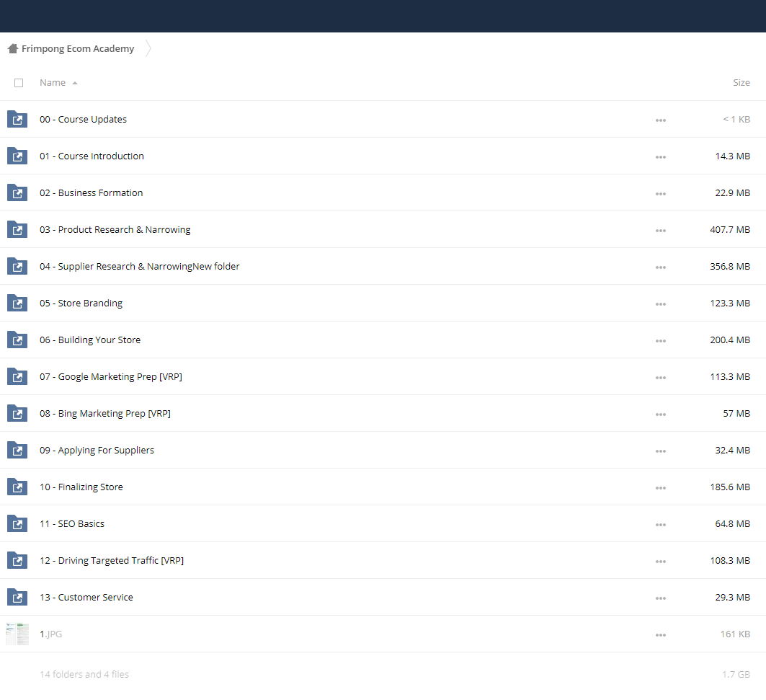Click folder icon of 05 - Store Branding
The width and height of the screenshot is (766, 700).
tap(17, 303)
